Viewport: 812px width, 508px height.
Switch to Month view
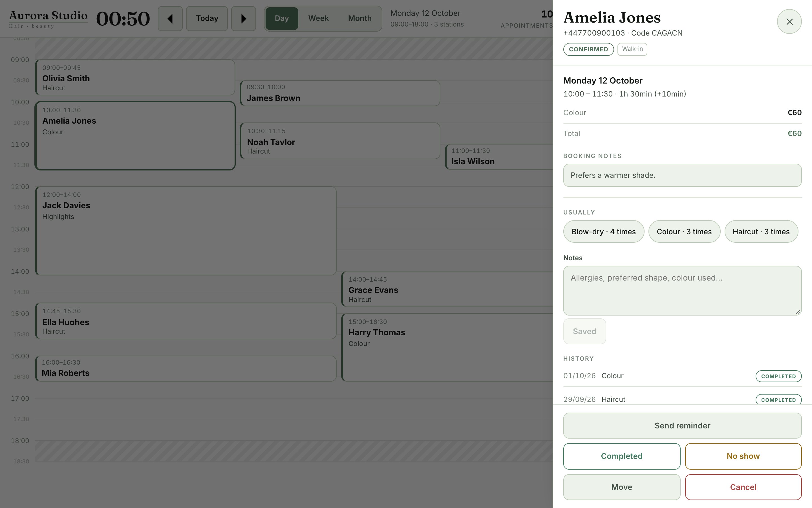tap(360, 18)
